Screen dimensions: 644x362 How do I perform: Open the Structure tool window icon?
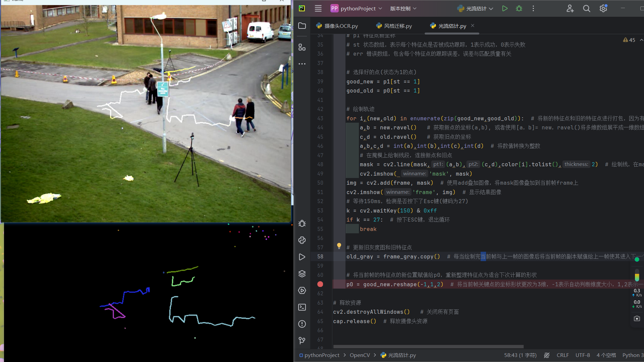point(302,47)
